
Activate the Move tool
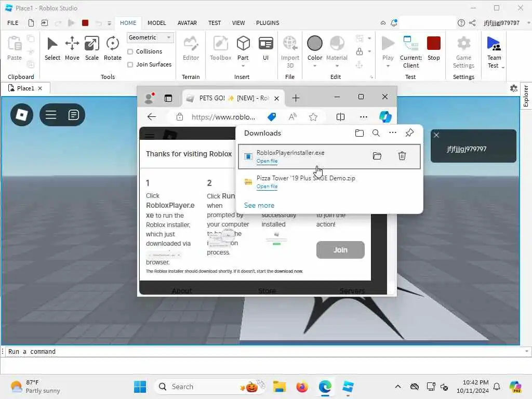point(72,48)
